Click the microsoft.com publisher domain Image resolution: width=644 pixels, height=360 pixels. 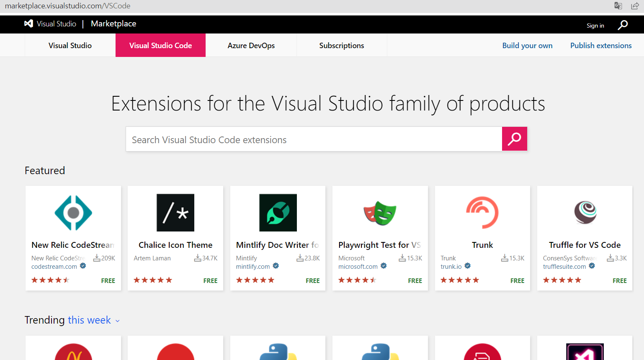click(358, 267)
